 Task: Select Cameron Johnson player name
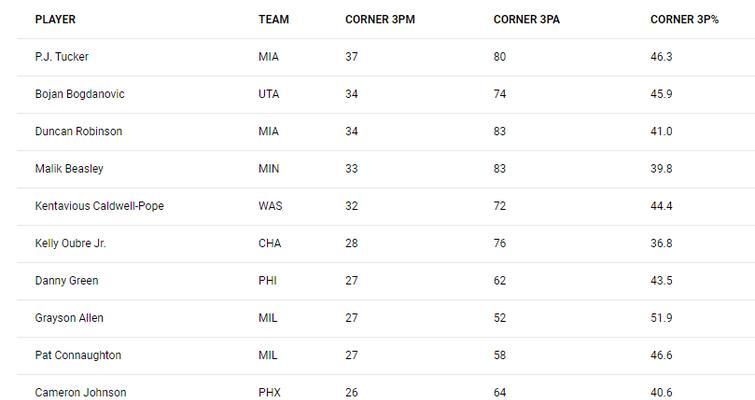(80, 392)
